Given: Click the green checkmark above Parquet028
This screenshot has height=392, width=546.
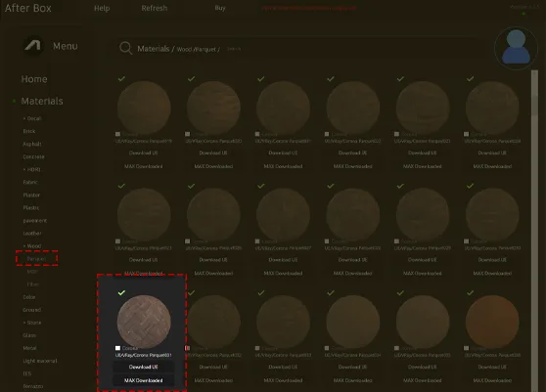Looking at the screenshot, I should (331, 186).
